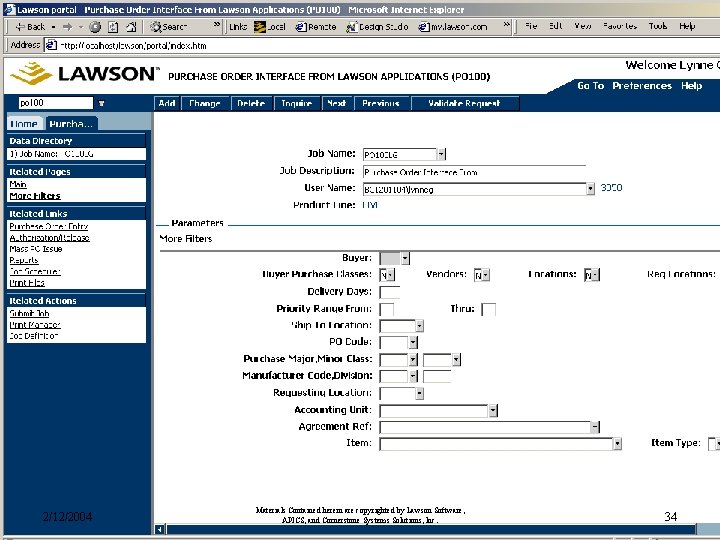Click the Previous toolbar button
This screenshot has width=720, height=540.
[x=381, y=103]
